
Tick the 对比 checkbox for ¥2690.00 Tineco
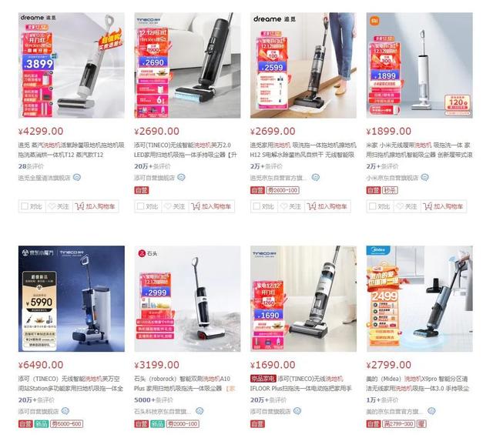pos(140,206)
